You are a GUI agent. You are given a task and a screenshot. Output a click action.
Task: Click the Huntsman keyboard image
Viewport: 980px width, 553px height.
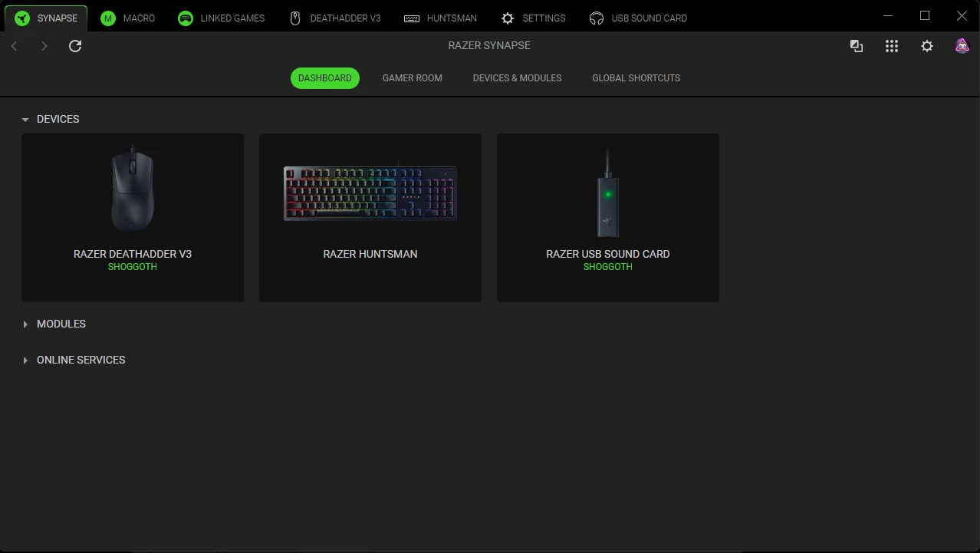[x=370, y=192]
